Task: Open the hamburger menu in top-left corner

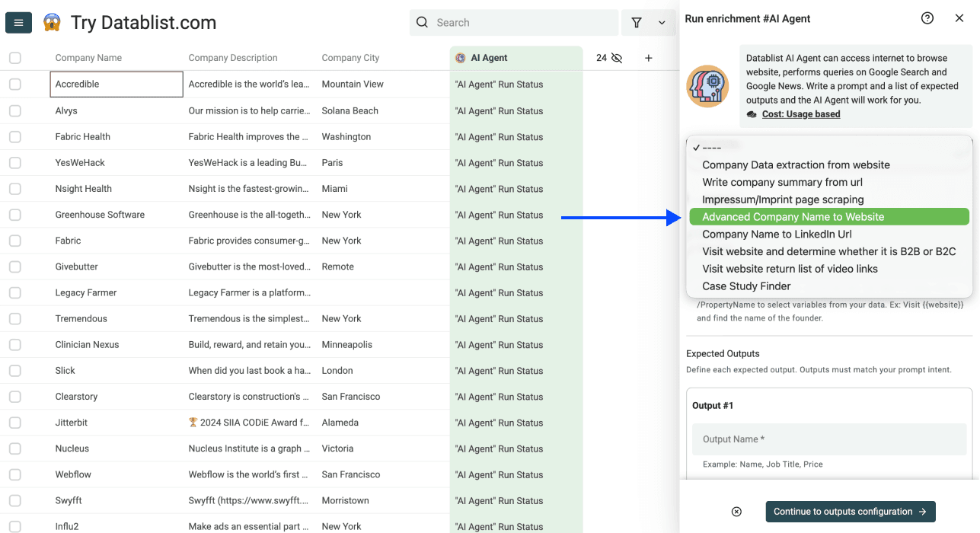Action: pos(18,22)
